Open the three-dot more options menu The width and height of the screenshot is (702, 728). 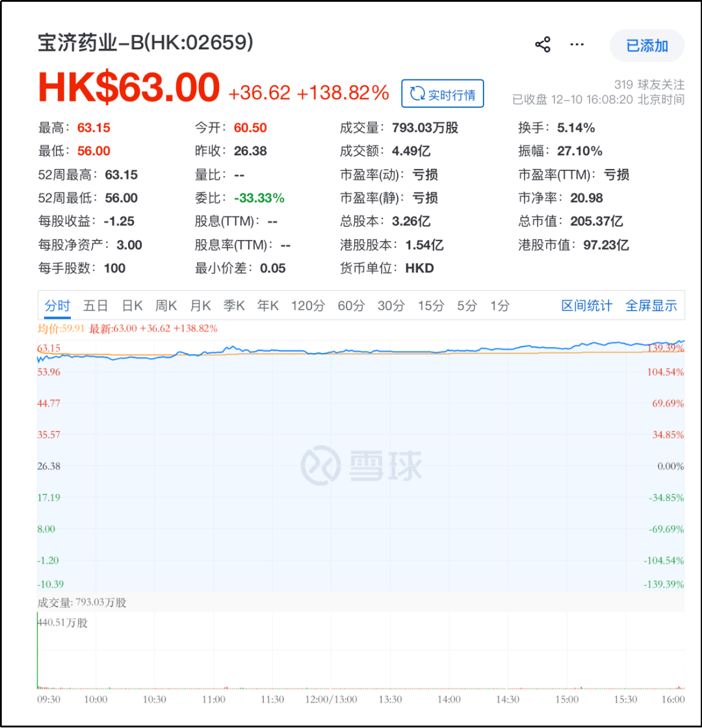pyautogui.click(x=577, y=45)
